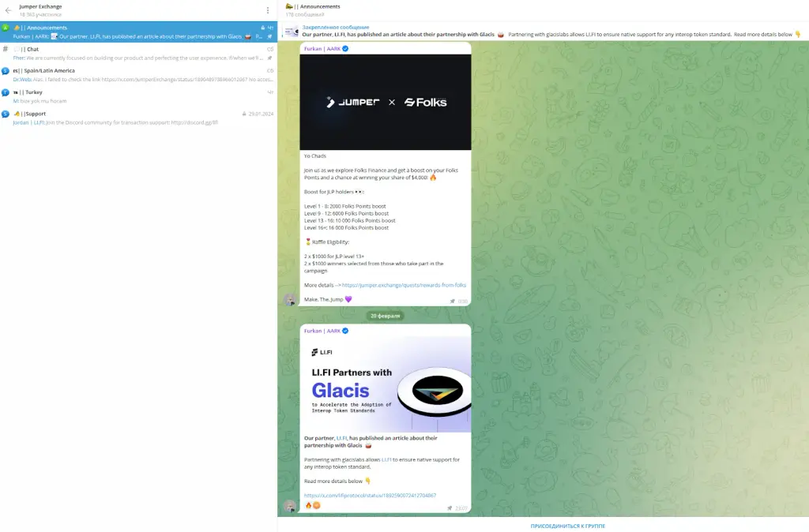Switch to the Chat topic
809x532 pixels.
(x=138, y=54)
